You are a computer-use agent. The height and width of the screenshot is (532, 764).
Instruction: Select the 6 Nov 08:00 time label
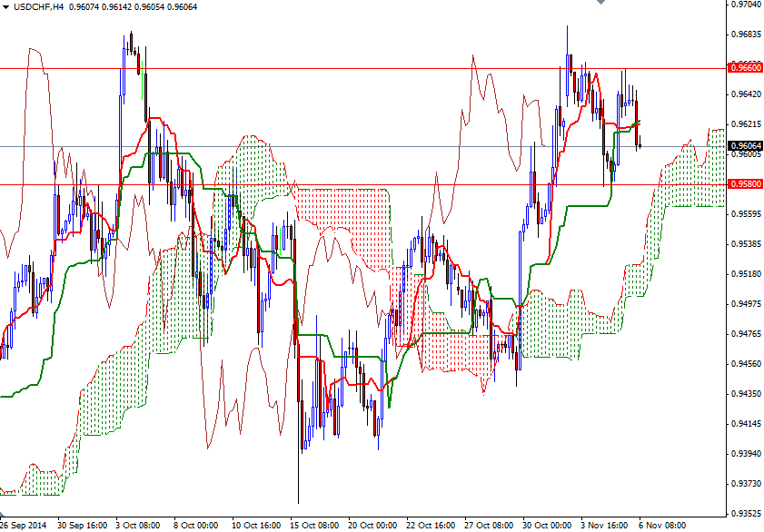tap(663, 523)
